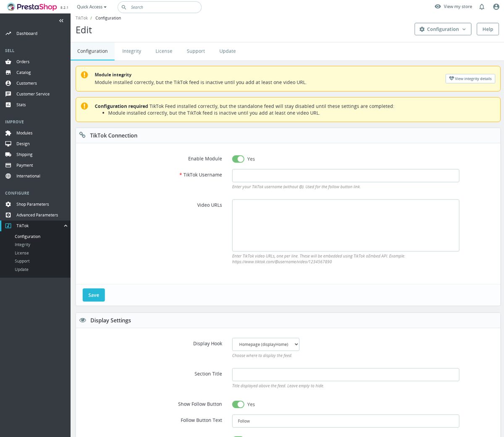Click the Save button
The width and height of the screenshot is (504, 437).
coord(94,295)
